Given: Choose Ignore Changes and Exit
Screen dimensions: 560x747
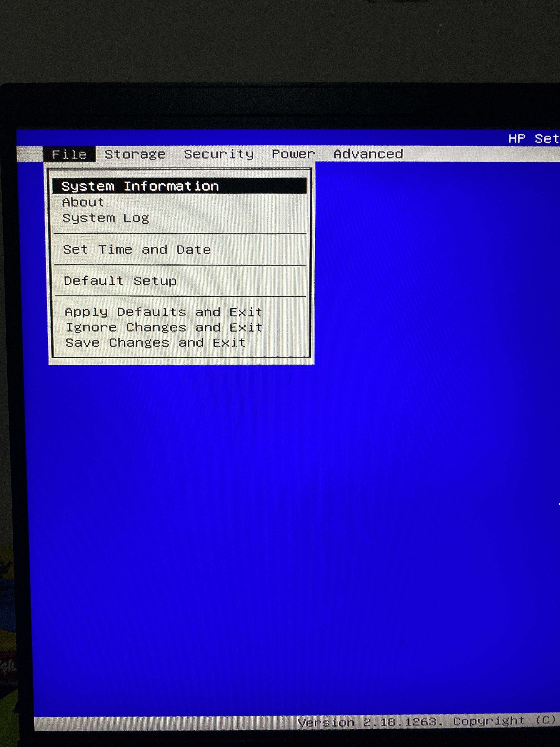Looking at the screenshot, I should pyautogui.click(x=164, y=327).
